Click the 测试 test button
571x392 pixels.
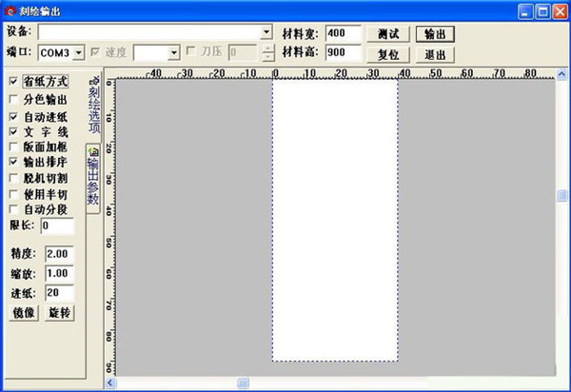tap(387, 33)
